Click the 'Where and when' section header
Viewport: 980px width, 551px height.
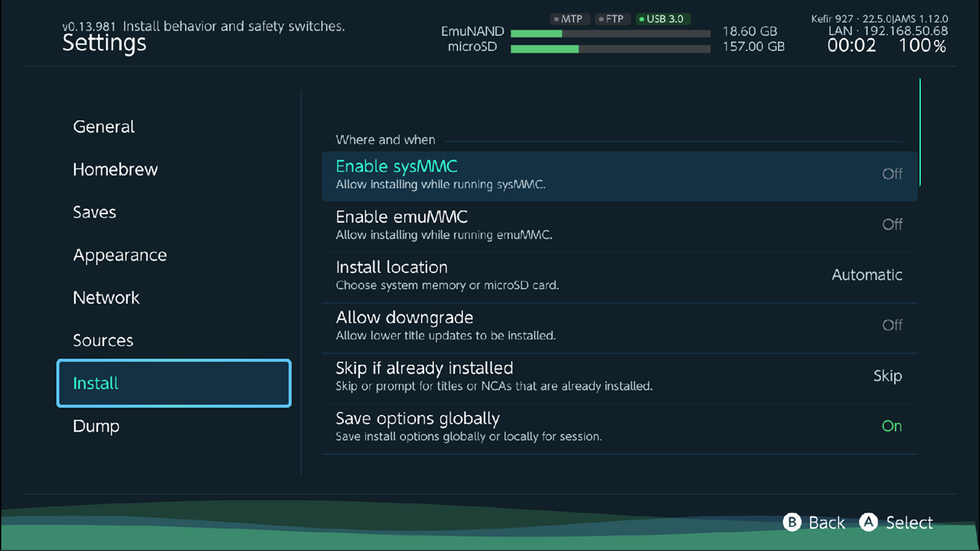(x=385, y=140)
